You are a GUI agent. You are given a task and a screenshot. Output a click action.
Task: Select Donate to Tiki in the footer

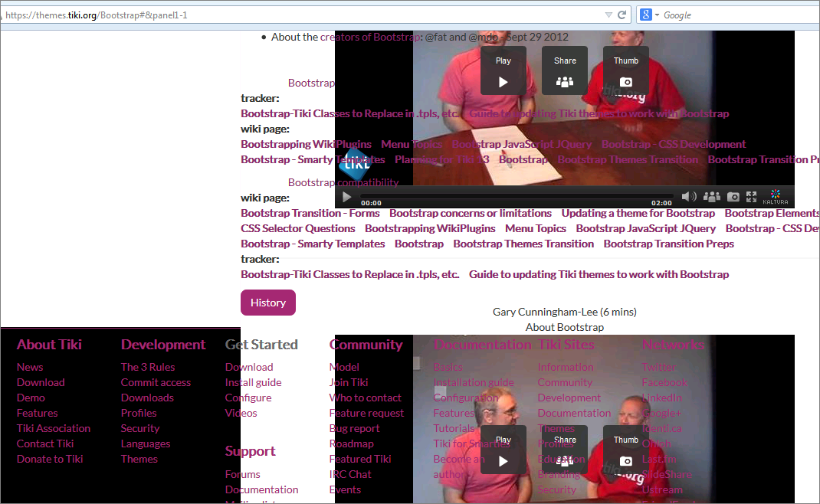tap(50, 459)
